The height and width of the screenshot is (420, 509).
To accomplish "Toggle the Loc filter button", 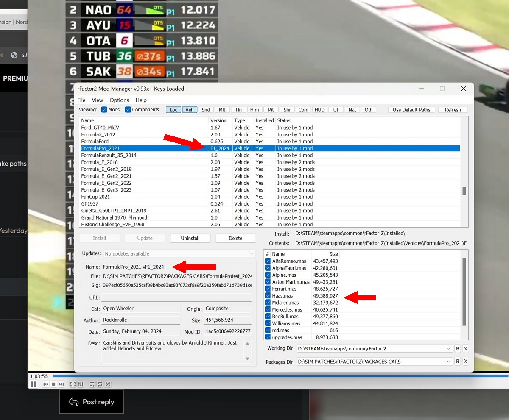I will click(x=173, y=110).
